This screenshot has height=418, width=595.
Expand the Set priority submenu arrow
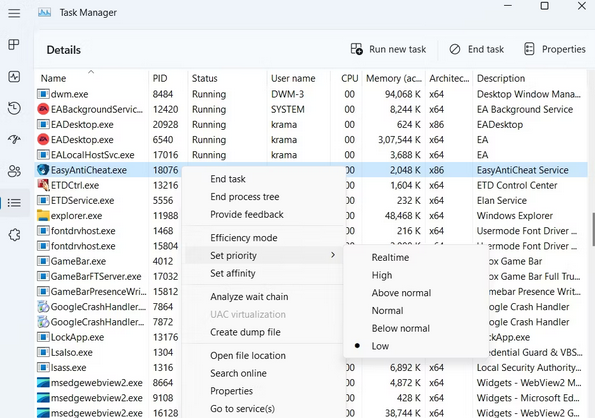pyautogui.click(x=333, y=255)
